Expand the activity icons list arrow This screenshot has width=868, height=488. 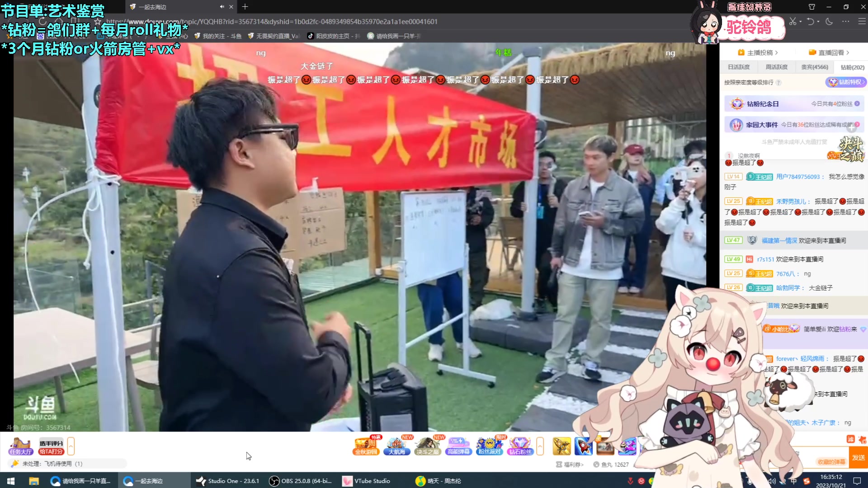click(540, 446)
